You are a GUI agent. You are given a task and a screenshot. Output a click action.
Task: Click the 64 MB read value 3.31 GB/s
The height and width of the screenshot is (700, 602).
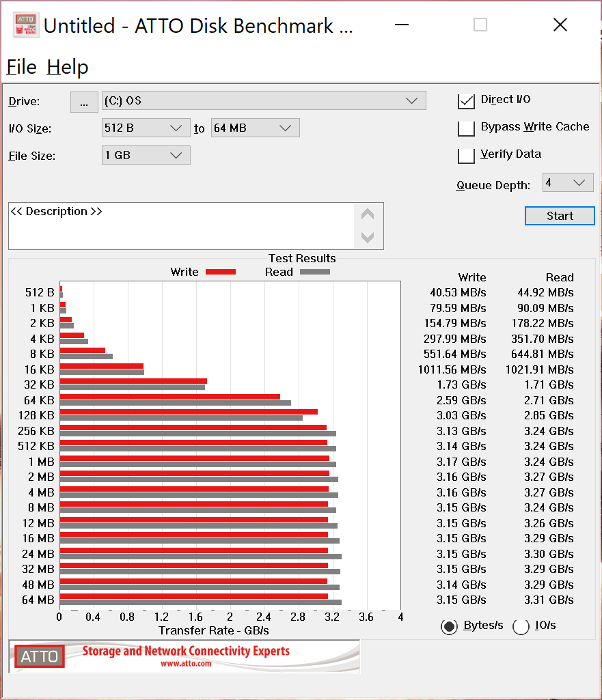[x=549, y=600]
